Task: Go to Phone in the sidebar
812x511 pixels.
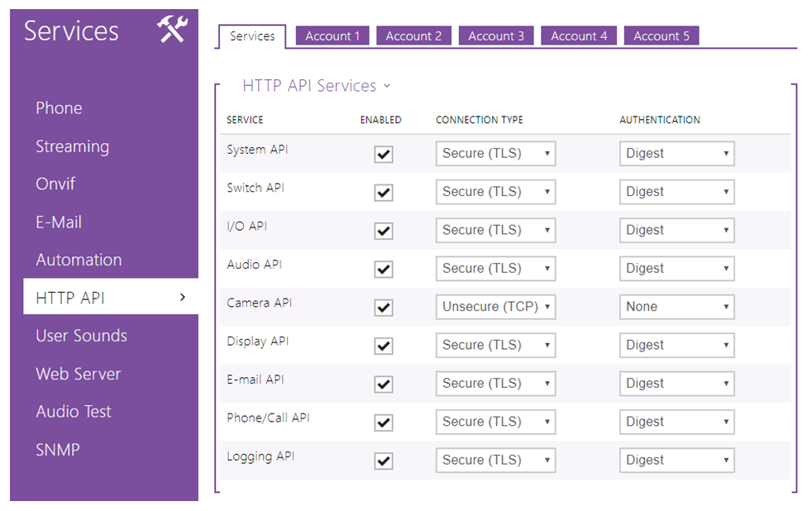Action: (x=59, y=108)
